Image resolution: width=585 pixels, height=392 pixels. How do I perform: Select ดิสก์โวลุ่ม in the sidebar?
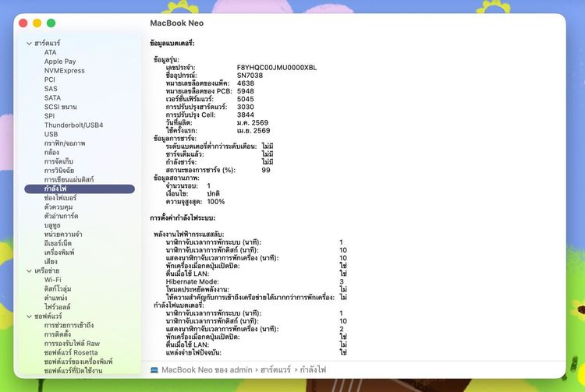point(58,289)
